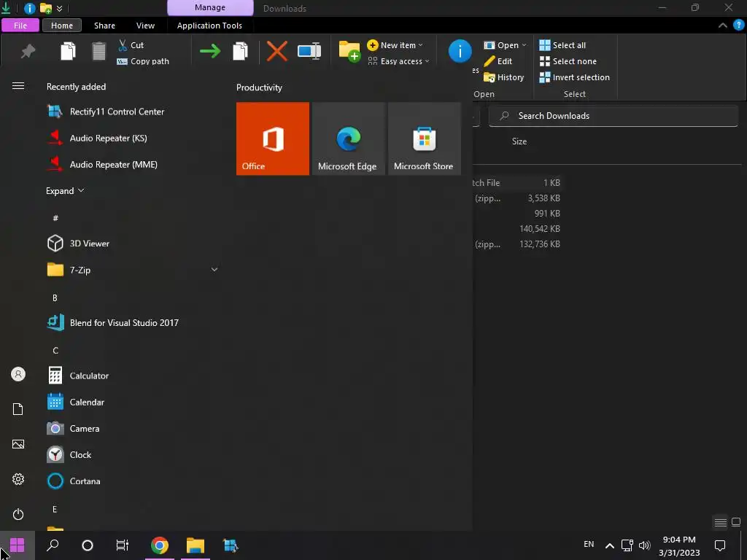Viewport: 747px width, 560px height.
Task: Open the New item dropdown
Action: pos(395,45)
